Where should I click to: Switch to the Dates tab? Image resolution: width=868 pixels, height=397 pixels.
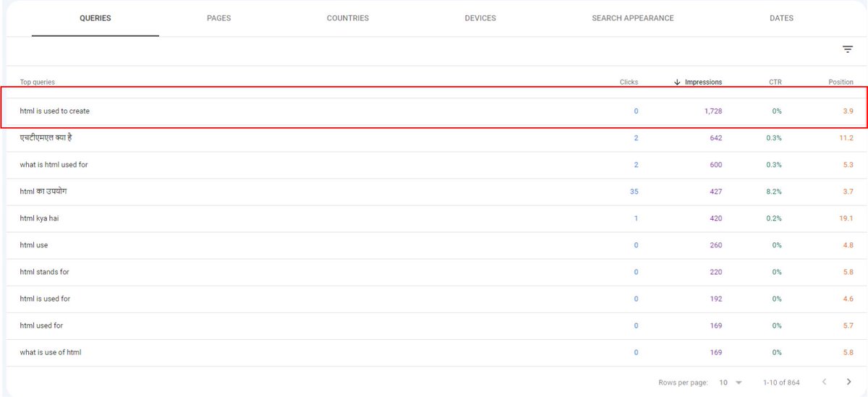pyautogui.click(x=781, y=18)
